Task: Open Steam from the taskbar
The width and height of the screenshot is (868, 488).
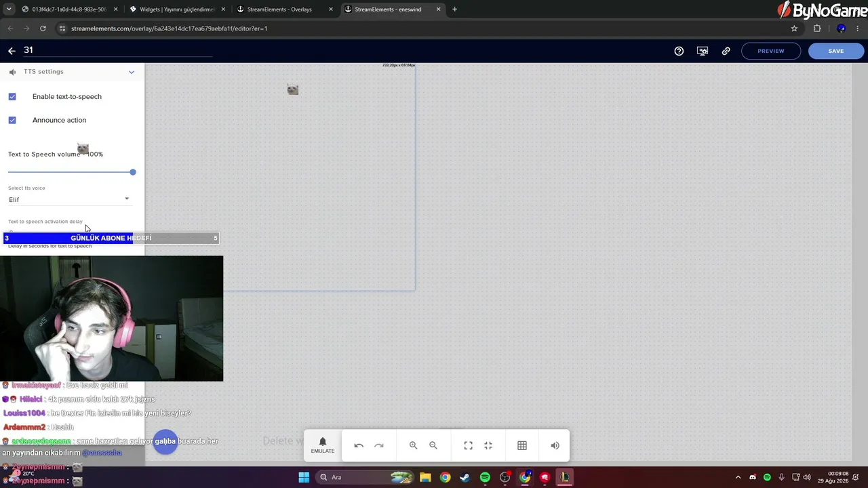Action: (465, 477)
